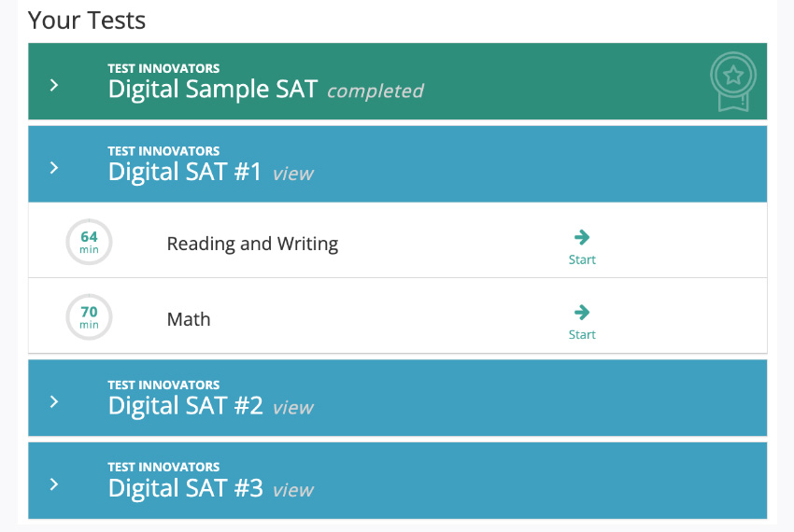Image resolution: width=794 pixels, height=532 pixels.
Task: Click the 70 min timer circle
Action: pyautogui.click(x=89, y=317)
